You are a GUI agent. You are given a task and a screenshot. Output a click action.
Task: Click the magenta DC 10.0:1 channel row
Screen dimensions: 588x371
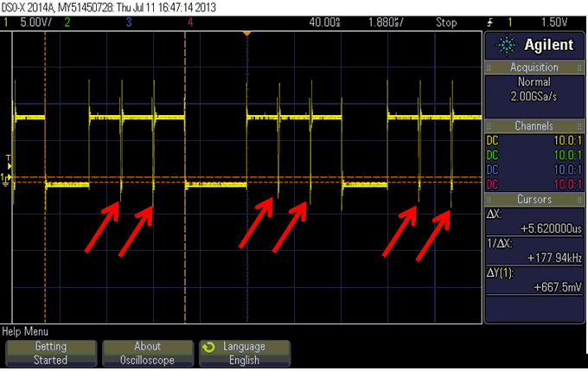[534, 184]
